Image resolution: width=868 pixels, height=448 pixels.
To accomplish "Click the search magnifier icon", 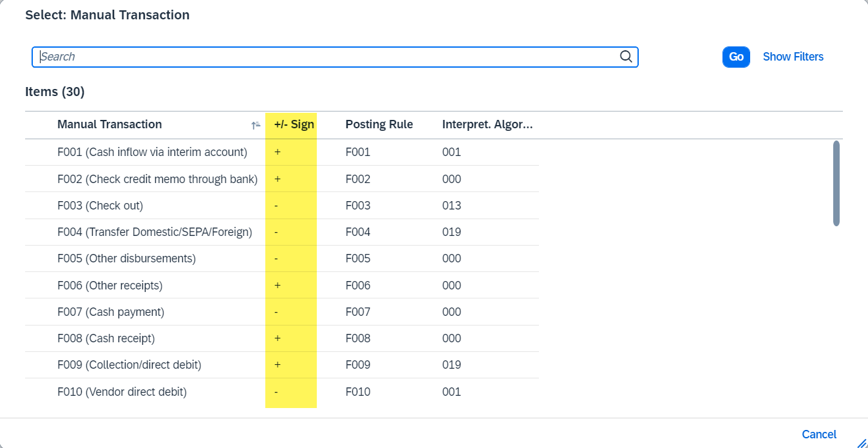I will tap(626, 57).
